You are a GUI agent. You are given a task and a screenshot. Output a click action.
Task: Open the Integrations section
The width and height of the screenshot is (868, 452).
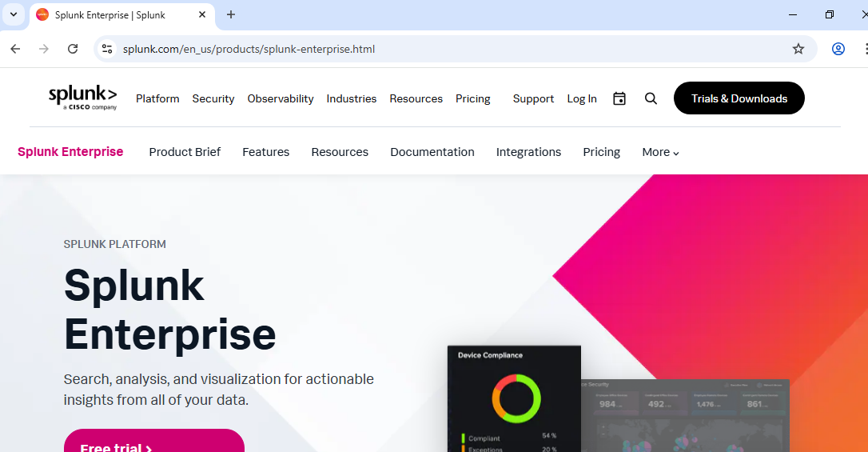[528, 152]
